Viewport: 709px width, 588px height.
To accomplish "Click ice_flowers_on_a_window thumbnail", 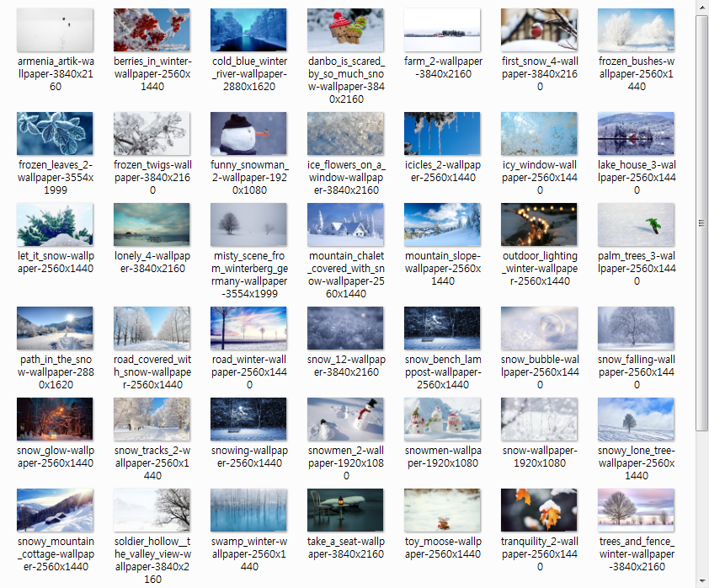I will coord(345,133).
